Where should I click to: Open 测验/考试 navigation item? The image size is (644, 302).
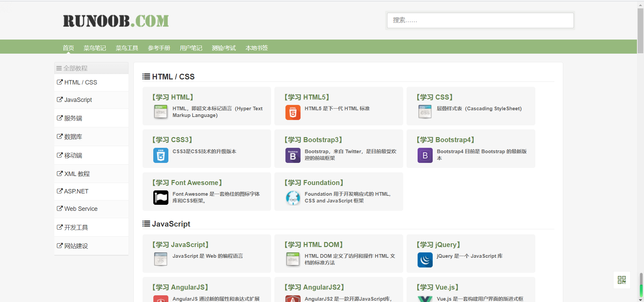pyautogui.click(x=224, y=48)
